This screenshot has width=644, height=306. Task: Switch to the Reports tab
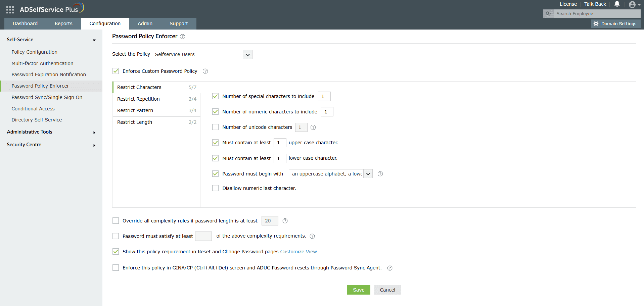(x=63, y=23)
